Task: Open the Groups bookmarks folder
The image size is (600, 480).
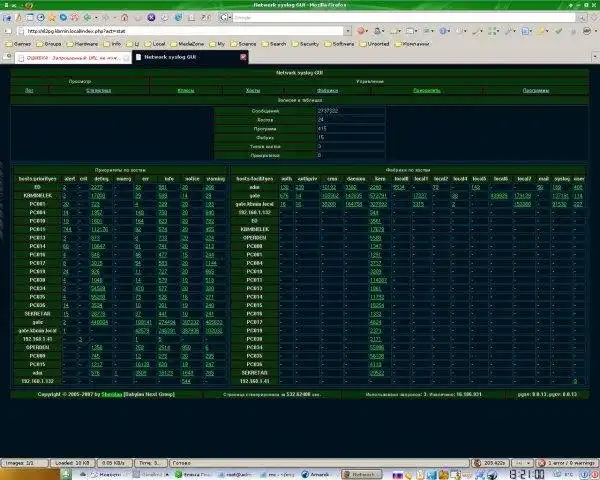Action: pyautogui.click(x=49, y=44)
